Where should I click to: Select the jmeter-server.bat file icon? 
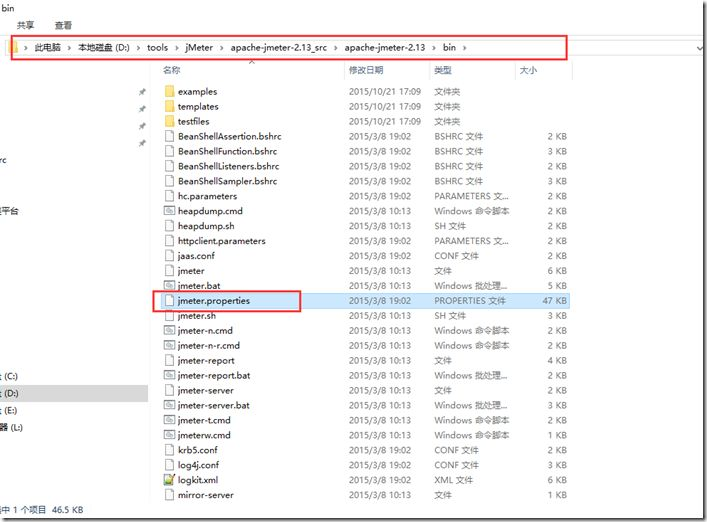tap(169, 405)
